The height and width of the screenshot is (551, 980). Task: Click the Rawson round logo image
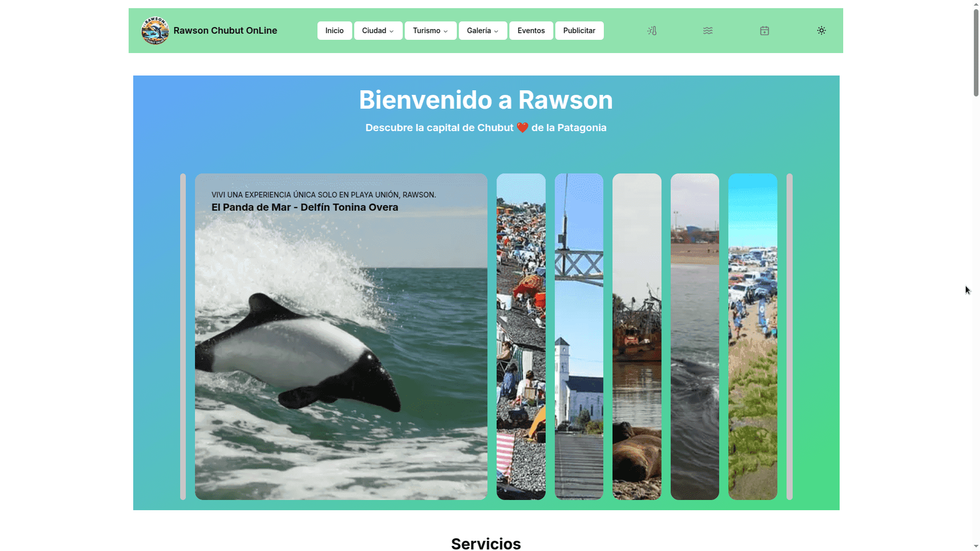click(155, 31)
